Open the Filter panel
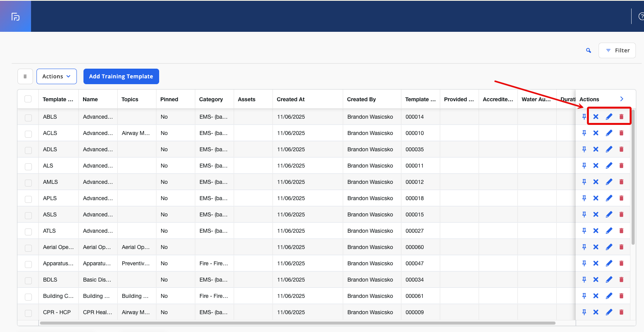 617,50
